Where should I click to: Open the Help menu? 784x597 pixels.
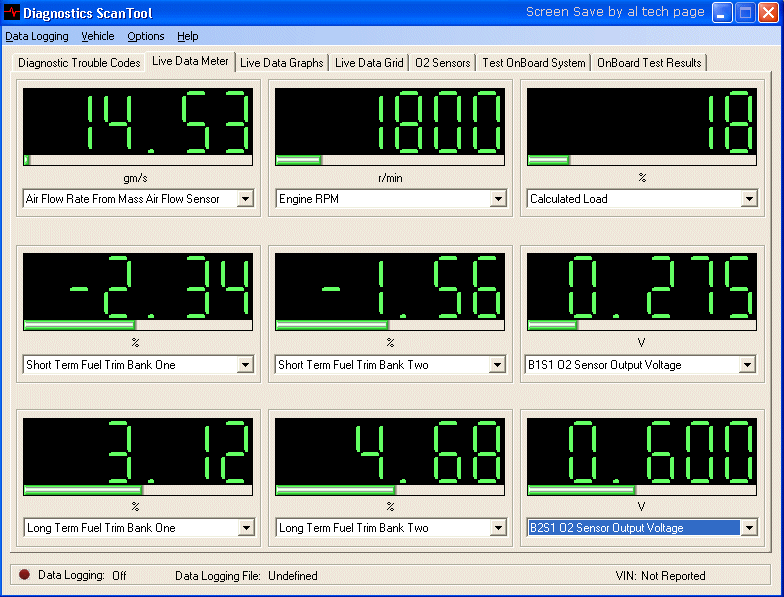(x=187, y=36)
